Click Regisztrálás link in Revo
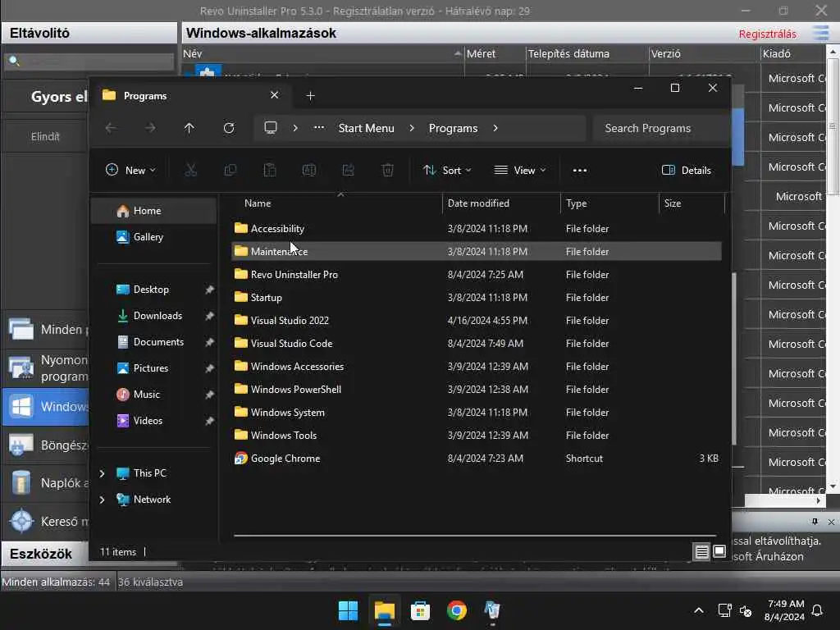 tap(767, 34)
